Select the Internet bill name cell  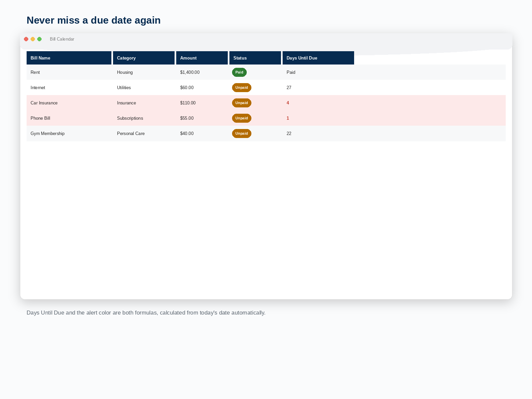[38, 87]
